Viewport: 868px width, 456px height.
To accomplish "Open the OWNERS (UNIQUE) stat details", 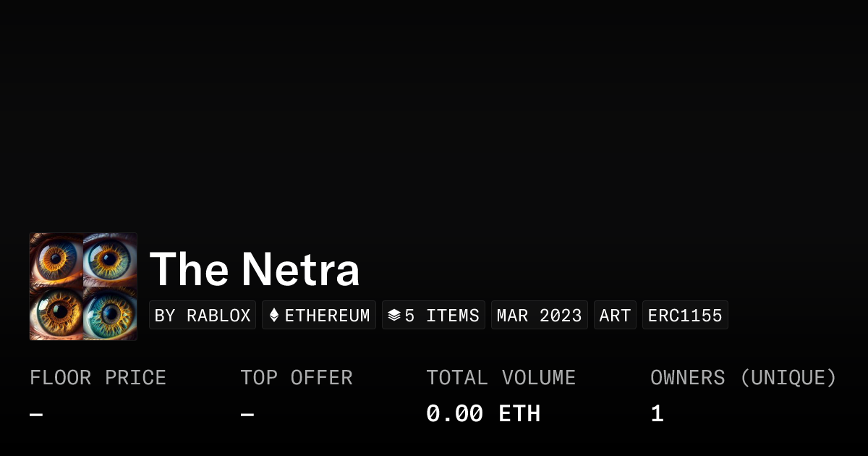I will [744, 377].
